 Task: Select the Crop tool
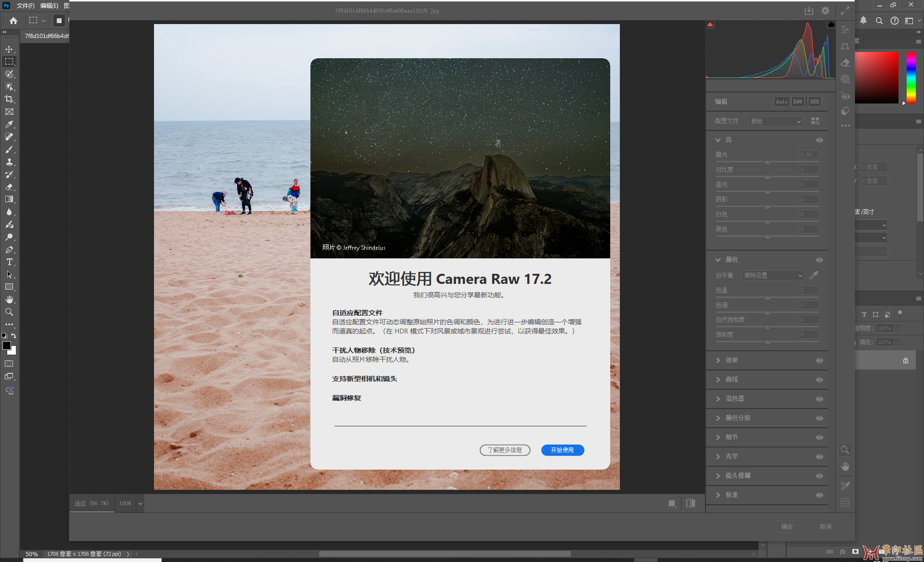point(9,99)
